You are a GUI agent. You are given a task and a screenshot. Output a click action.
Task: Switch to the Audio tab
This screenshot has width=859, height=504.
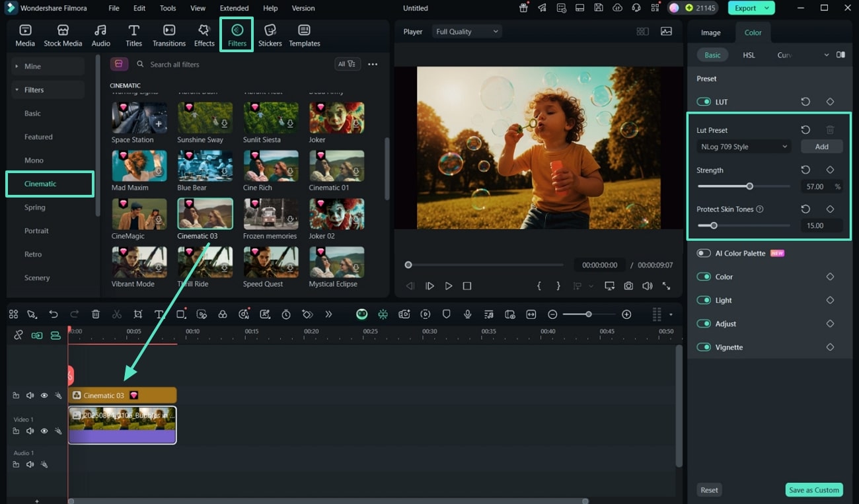tap(100, 36)
